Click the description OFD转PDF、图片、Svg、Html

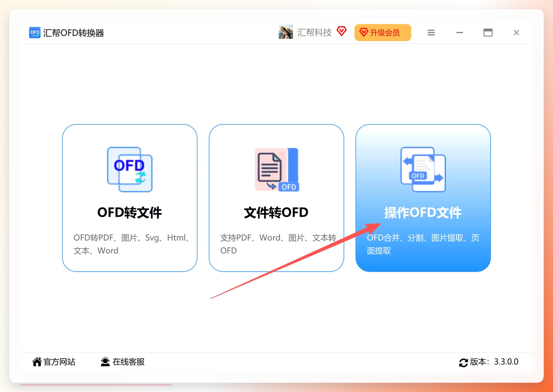click(131, 244)
